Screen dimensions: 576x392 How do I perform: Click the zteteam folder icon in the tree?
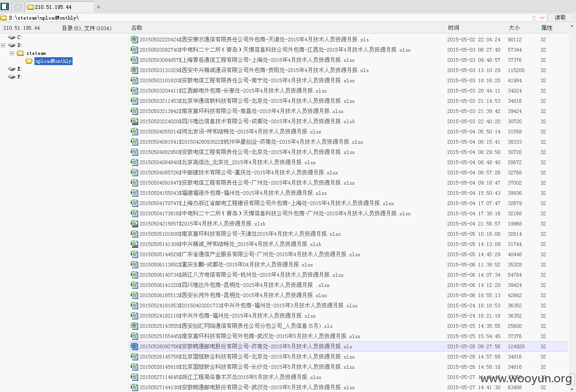[x=20, y=53]
